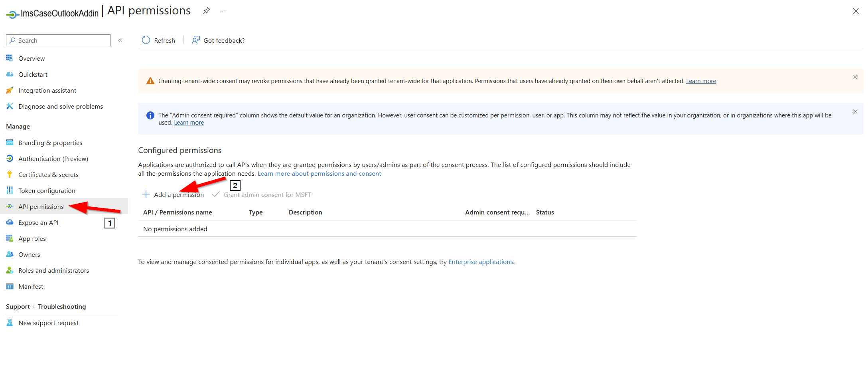Click the API / Permissions name column header
This screenshot has width=868, height=379.
pos(178,212)
